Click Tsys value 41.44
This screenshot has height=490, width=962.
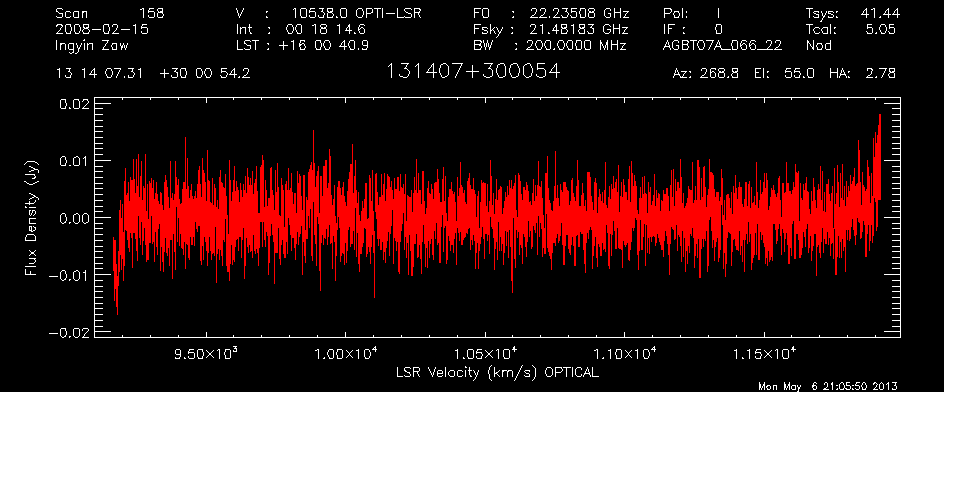point(880,13)
